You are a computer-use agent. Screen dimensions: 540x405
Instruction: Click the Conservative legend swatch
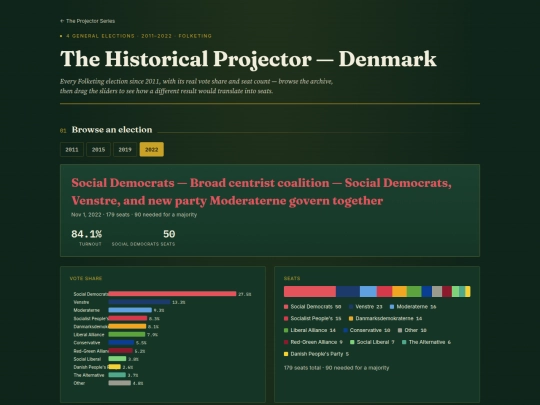[345, 330]
